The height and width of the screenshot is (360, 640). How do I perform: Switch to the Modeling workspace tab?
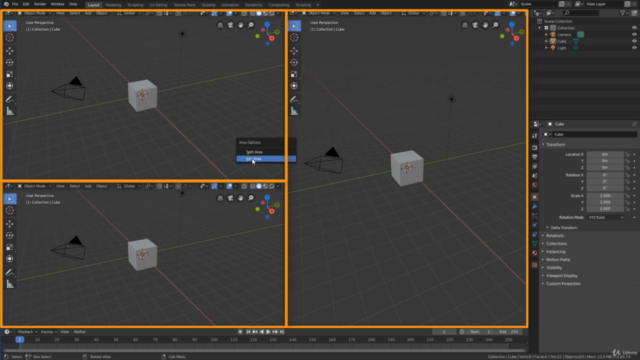pyautogui.click(x=113, y=5)
